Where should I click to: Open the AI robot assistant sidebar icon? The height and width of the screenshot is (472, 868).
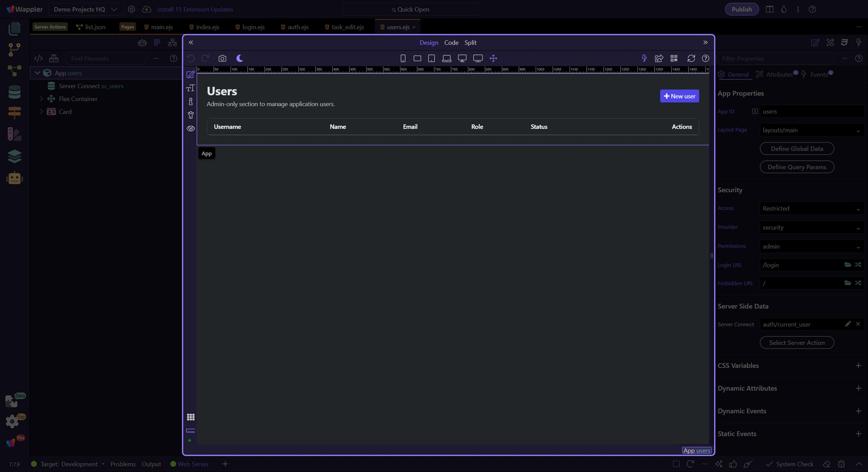[14, 179]
